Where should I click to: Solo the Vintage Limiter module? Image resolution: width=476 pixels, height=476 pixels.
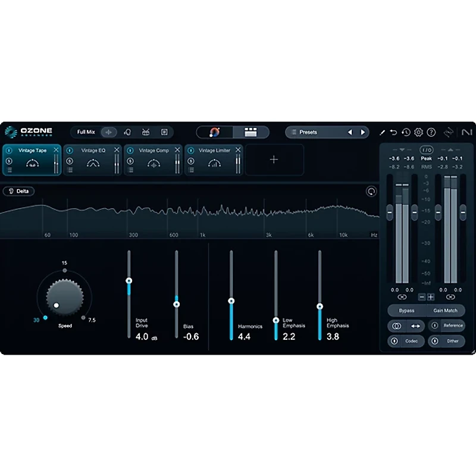coord(191,161)
